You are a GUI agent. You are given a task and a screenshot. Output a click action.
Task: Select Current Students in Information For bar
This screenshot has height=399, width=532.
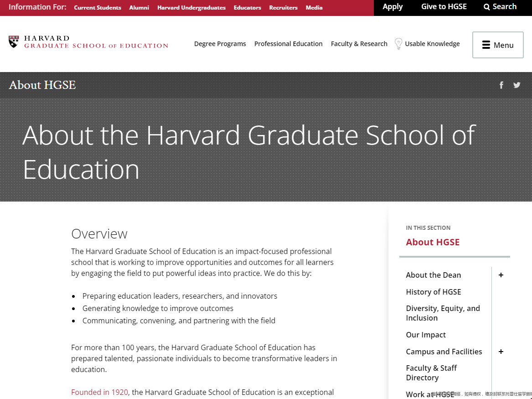(98, 8)
